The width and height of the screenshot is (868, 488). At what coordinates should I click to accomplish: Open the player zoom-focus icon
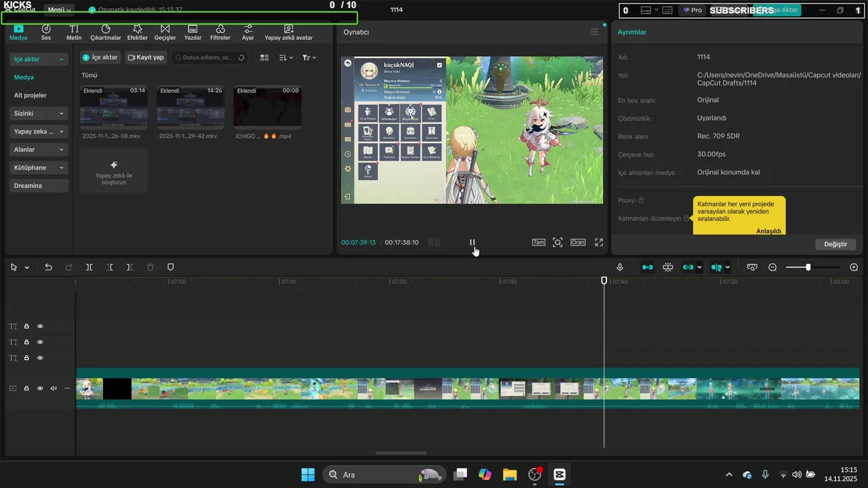click(x=557, y=242)
